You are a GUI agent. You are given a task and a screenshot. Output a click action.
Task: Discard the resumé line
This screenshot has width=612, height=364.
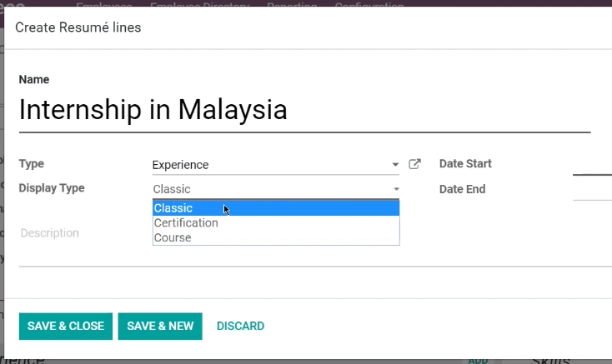[240, 327]
